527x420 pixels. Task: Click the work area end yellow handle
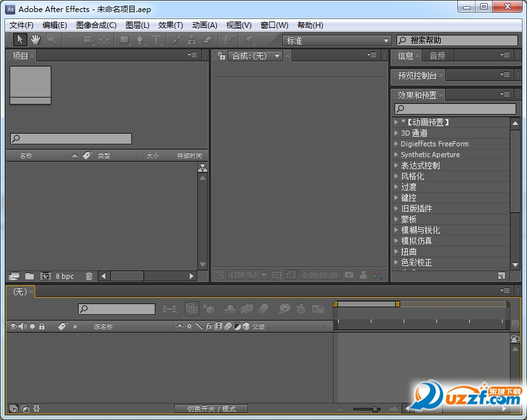click(398, 304)
